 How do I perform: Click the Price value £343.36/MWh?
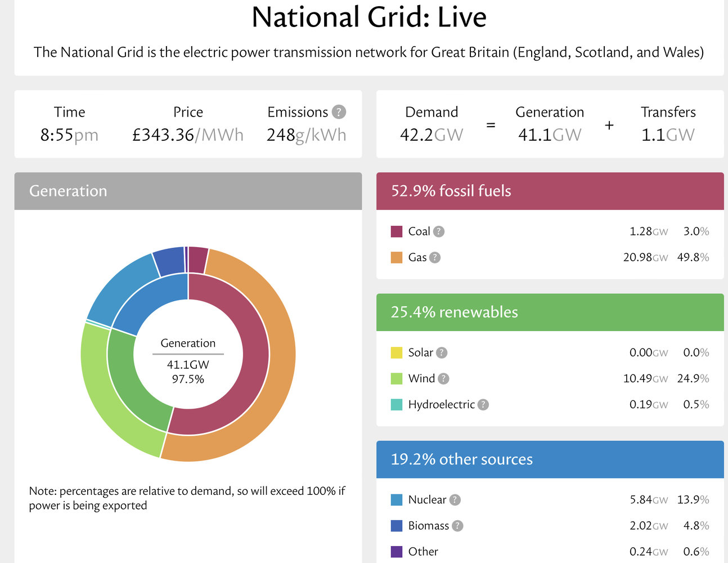click(x=188, y=135)
